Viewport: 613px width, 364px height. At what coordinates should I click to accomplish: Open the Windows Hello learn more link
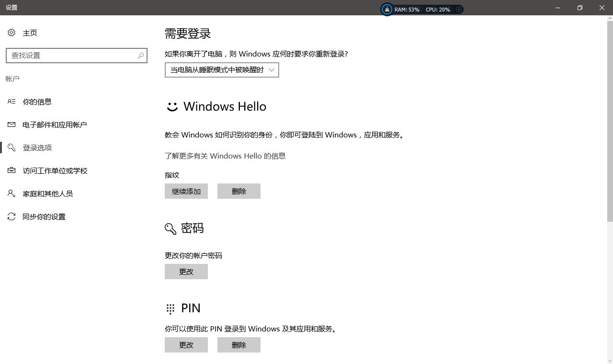pos(225,156)
